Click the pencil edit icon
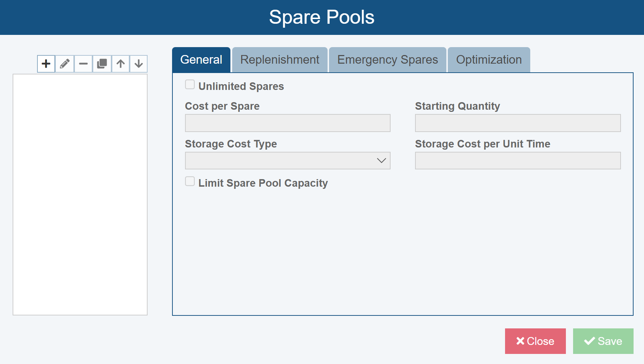Image resolution: width=644 pixels, height=364 pixels. (x=65, y=64)
